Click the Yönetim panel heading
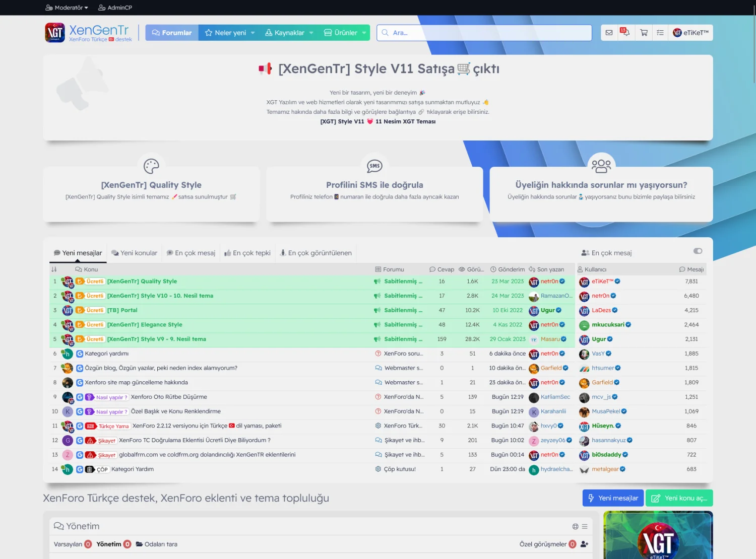The width and height of the screenshot is (756, 559). click(83, 526)
